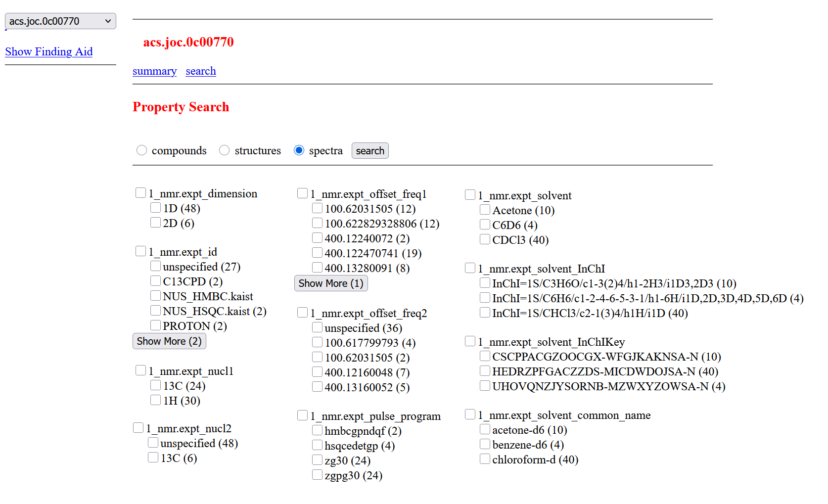
Task: Check the 13C (6) checkbox
Action: pyautogui.click(x=153, y=458)
